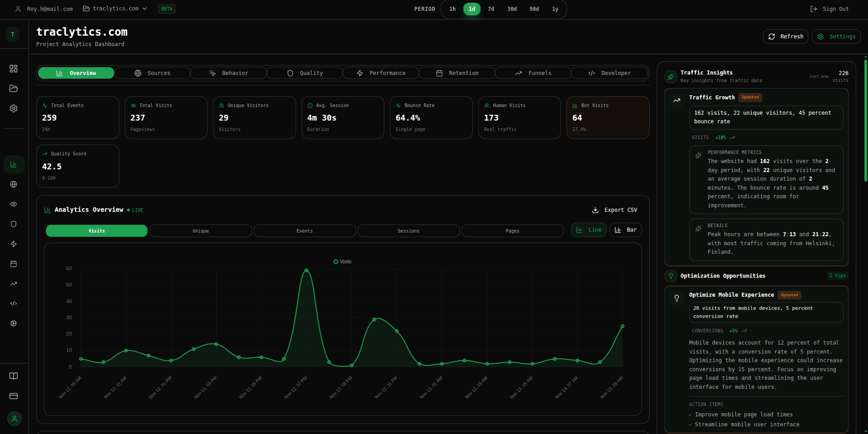
Task: Switch chart to Line view
Action: [x=589, y=230]
